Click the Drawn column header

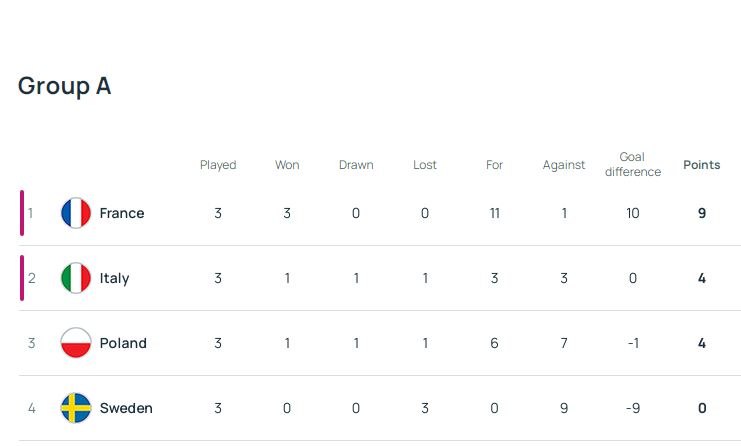coord(356,165)
